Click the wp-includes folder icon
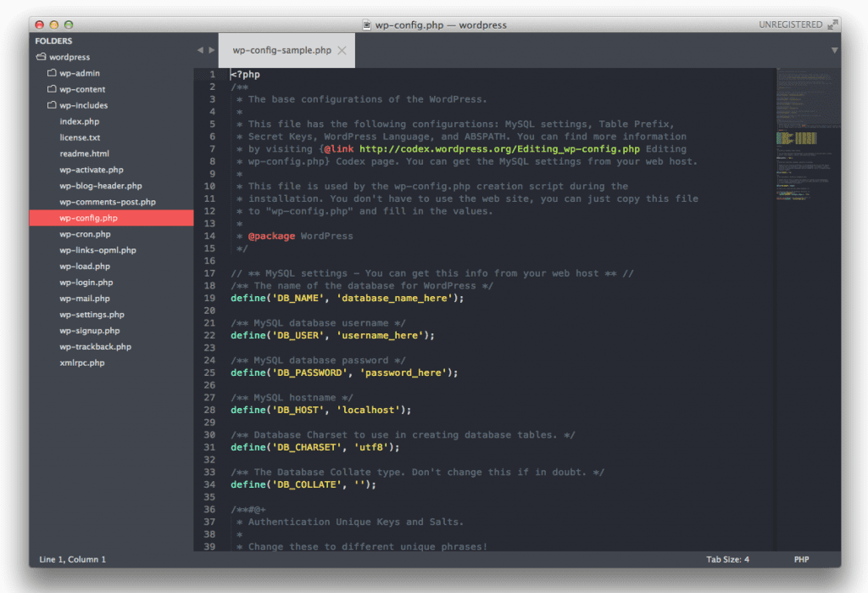868x593 pixels. tap(52, 105)
